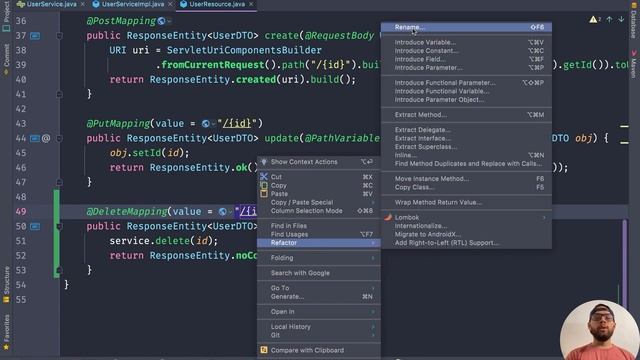Viewport: 640px width, 360px height.
Task: Close the UserServiceImpl.java tab
Action: [x=170, y=4]
